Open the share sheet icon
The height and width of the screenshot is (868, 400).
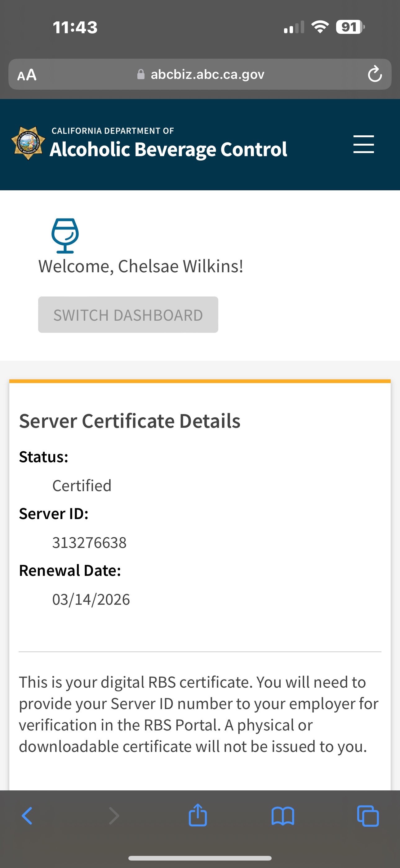198,815
